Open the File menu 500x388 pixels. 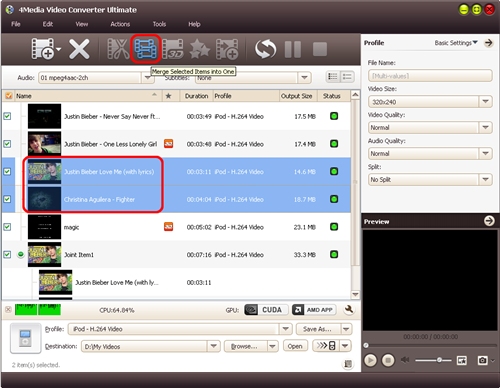click(16, 24)
